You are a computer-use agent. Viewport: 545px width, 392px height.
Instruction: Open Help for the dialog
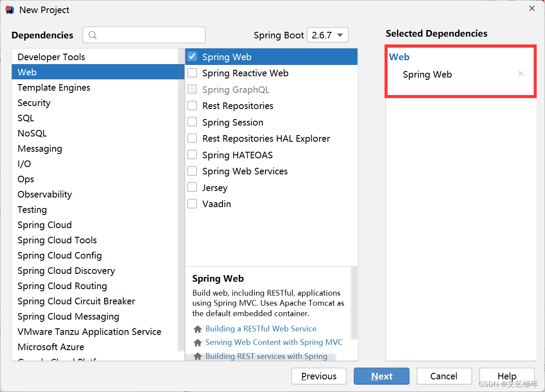(x=507, y=376)
